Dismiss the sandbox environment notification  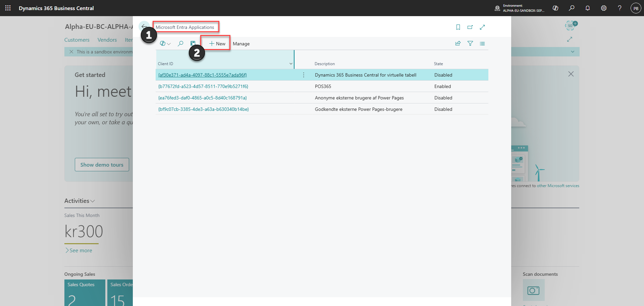click(71, 52)
